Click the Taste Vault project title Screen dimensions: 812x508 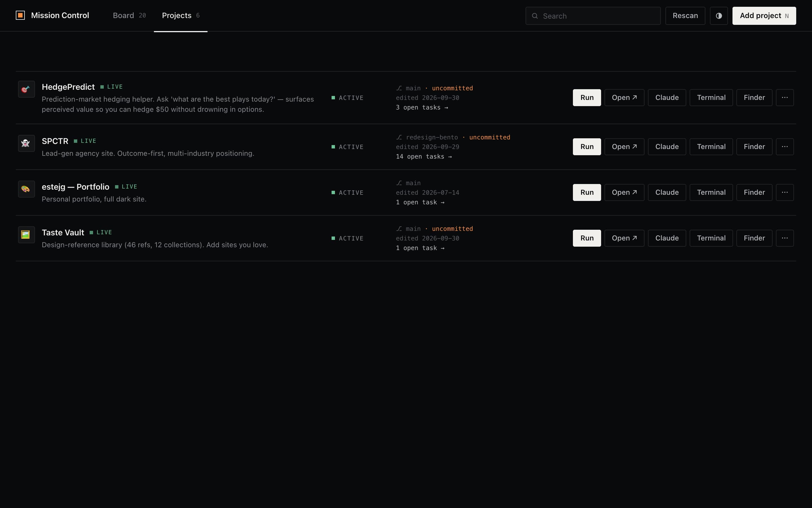(x=63, y=233)
